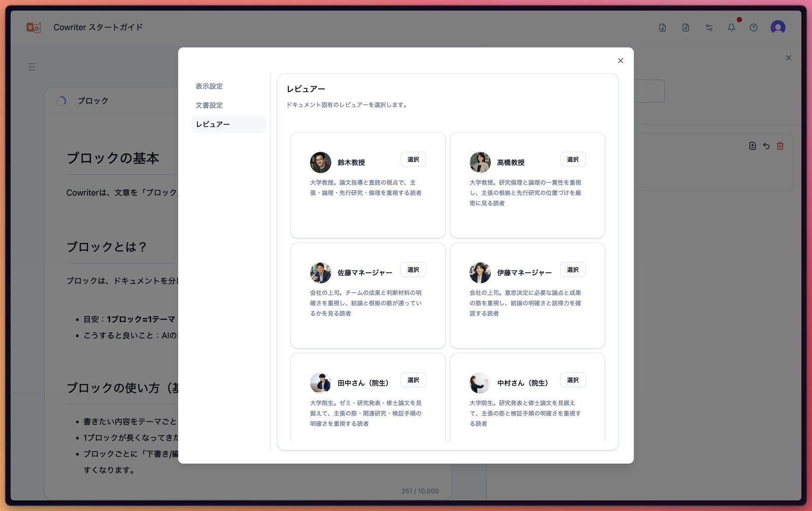Click the Cowriter app logo
The height and width of the screenshot is (511, 812).
click(x=33, y=27)
